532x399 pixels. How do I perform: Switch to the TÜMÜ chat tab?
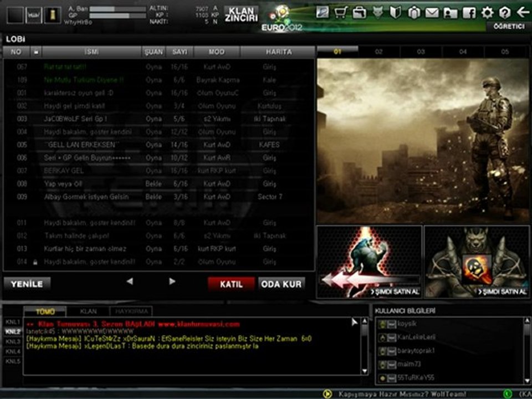click(45, 311)
